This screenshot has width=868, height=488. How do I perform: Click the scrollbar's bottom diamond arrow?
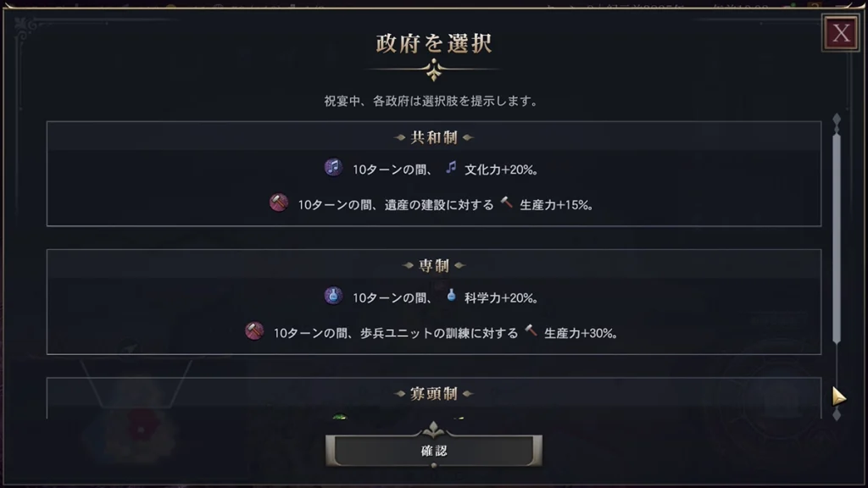(837, 415)
